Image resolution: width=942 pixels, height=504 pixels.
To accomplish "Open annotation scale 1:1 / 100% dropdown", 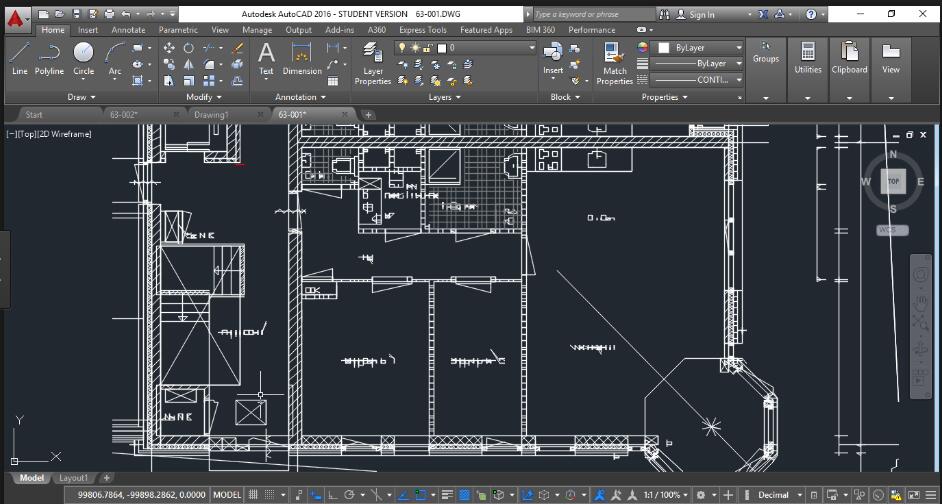I will coord(667,495).
